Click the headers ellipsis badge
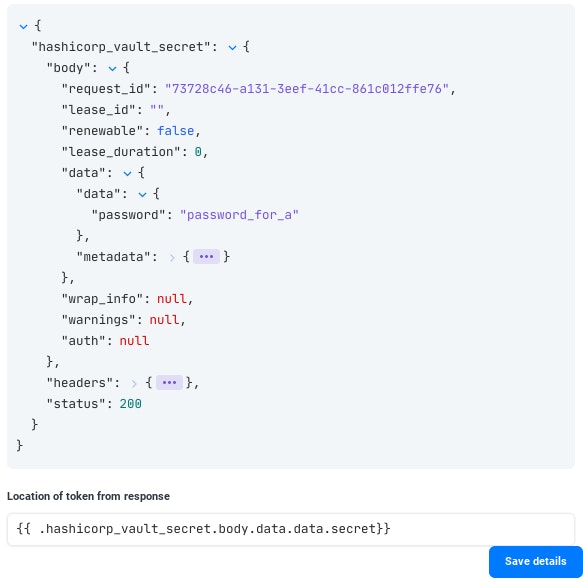583x587 pixels. pos(169,383)
